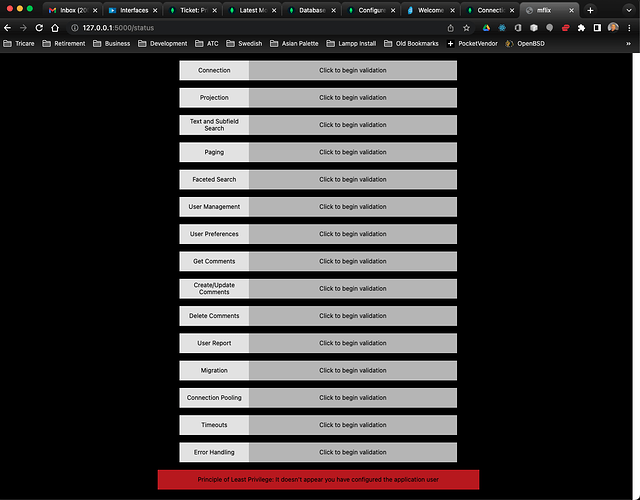Click the page vertical scrollbar

(636, 276)
